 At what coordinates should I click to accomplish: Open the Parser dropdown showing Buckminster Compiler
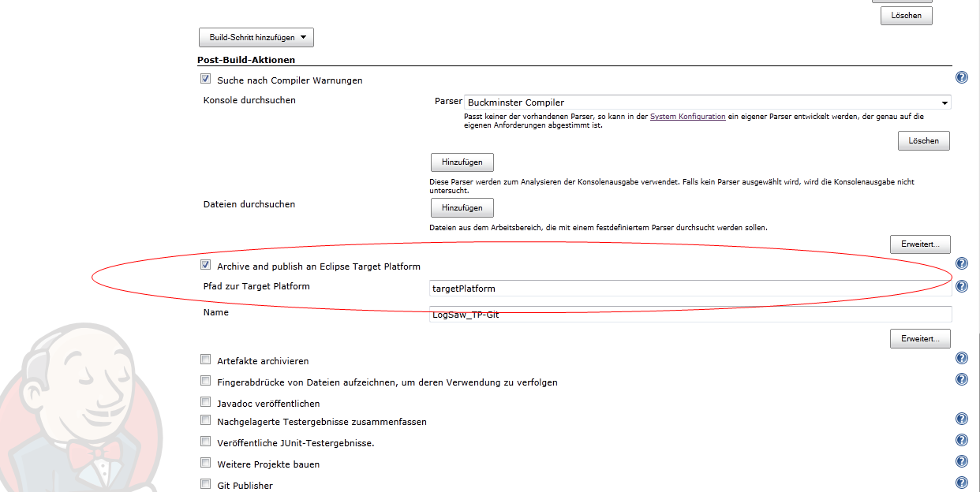click(x=708, y=102)
